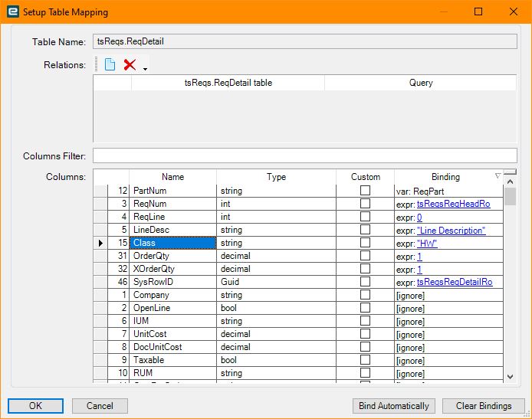Viewport: 532px width, 419px height.
Task: Click the new relation page icon
Action: tap(110, 65)
